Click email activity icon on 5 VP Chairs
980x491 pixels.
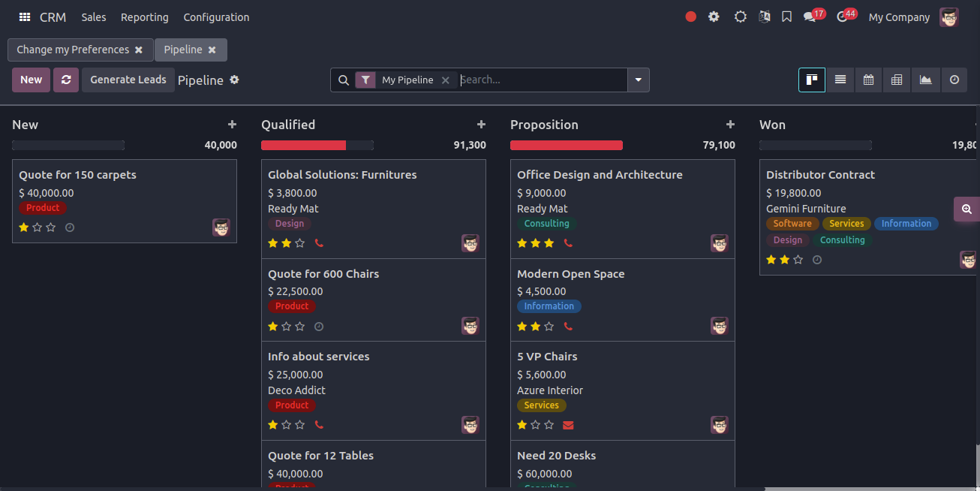click(568, 425)
